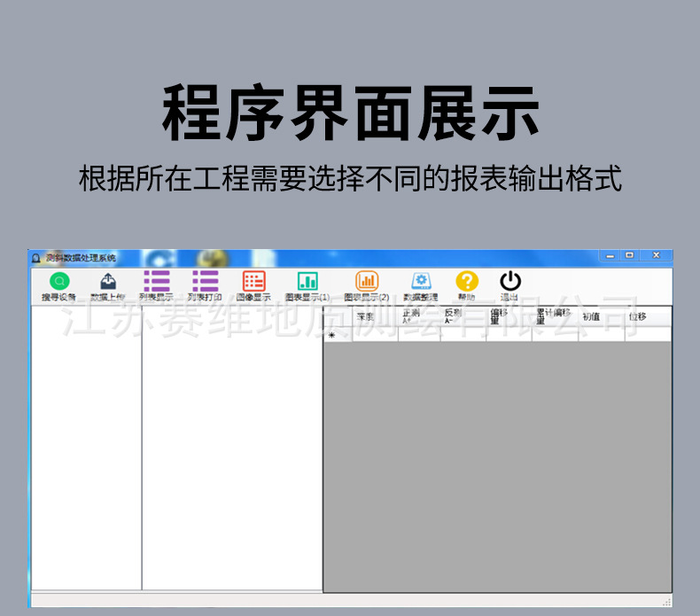Select the 列表显示 list display icon
This screenshot has height=616, width=700.
(x=157, y=281)
